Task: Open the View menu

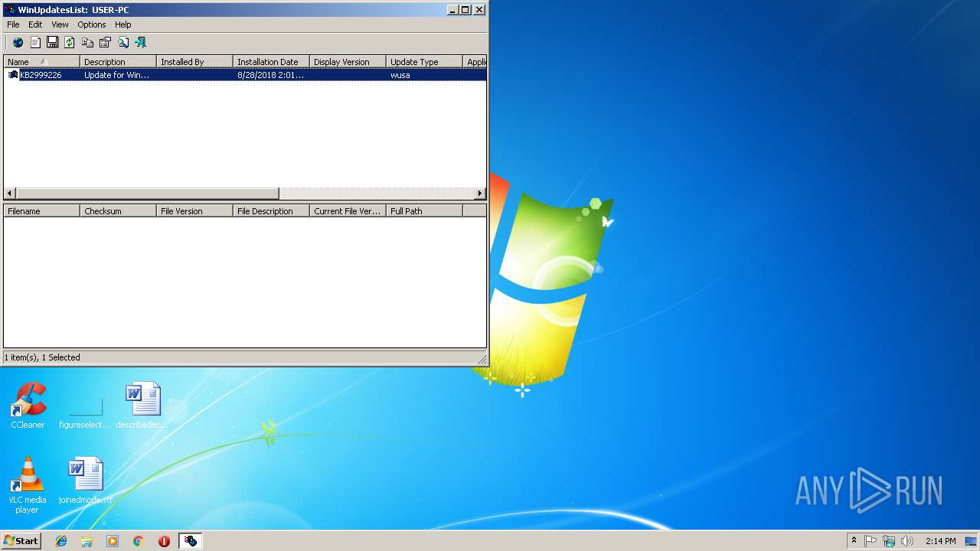Action: 60,24
